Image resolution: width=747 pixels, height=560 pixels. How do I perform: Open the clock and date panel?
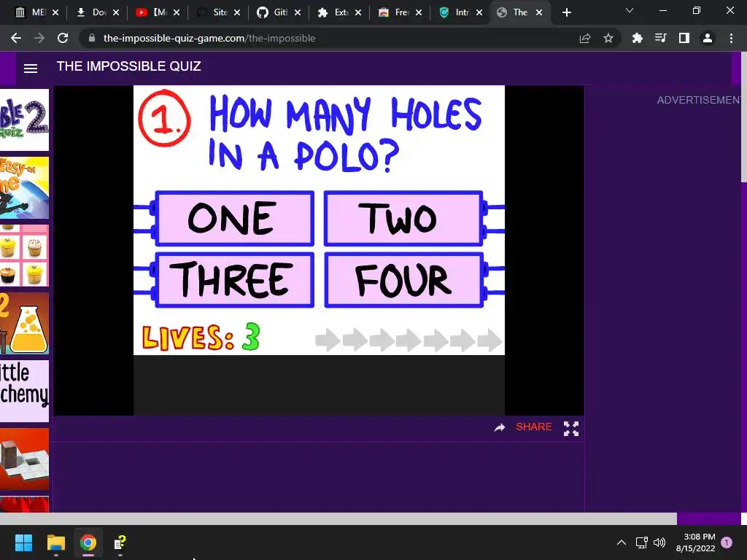point(695,542)
